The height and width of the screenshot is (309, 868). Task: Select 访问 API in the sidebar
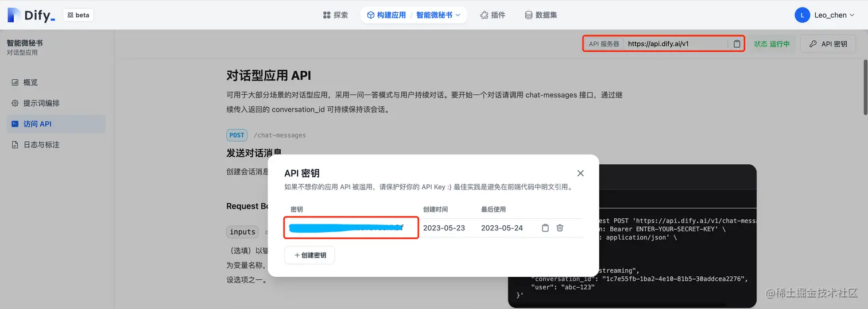pos(56,123)
